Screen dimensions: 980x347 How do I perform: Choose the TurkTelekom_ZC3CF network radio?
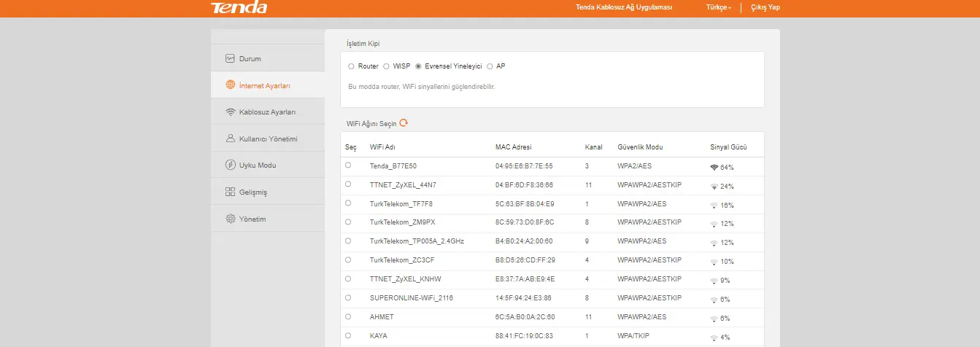tap(348, 259)
